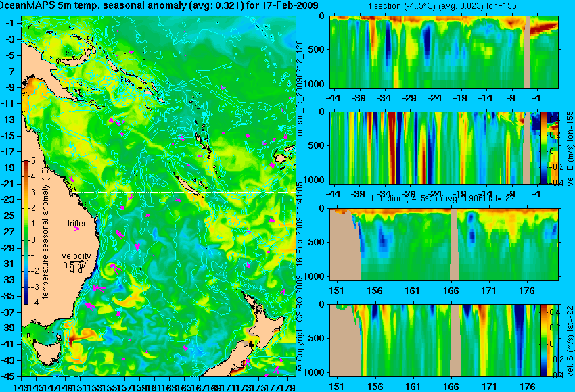Click the '-44' tick under the top section

pos(333,98)
